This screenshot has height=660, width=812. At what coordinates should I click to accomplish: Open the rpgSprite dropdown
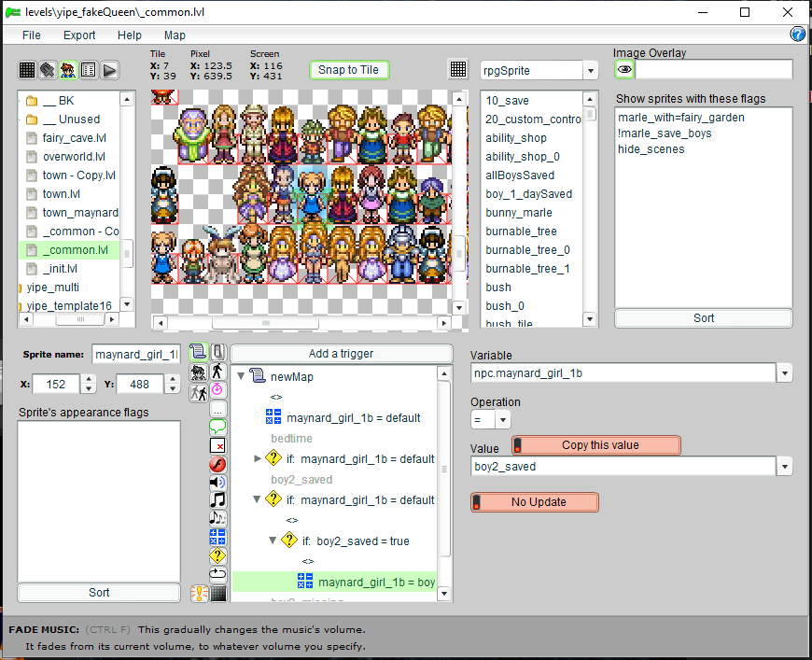tap(590, 71)
